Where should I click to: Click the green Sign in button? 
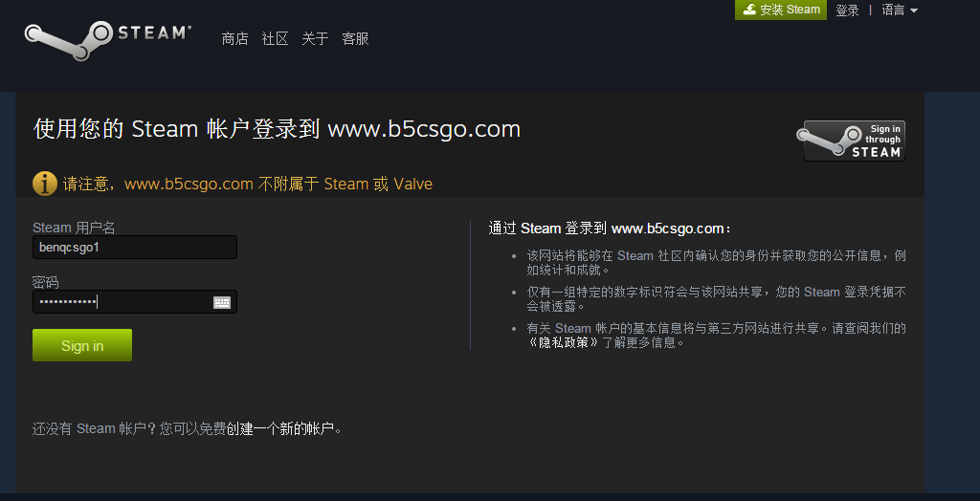click(82, 345)
